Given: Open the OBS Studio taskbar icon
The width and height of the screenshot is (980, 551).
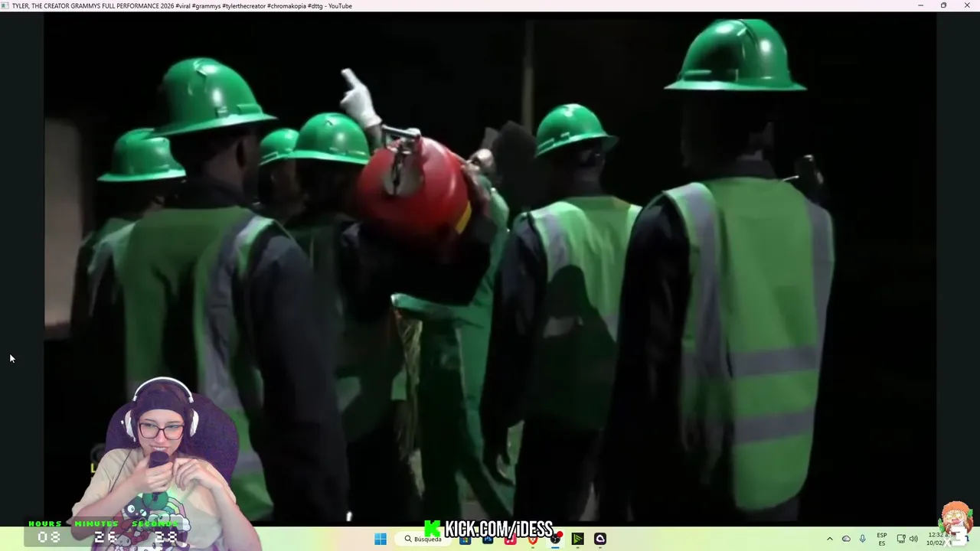Looking at the screenshot, I should [555, 539].
